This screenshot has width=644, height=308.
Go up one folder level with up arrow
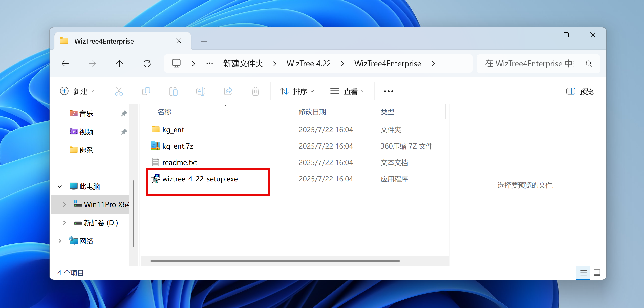pos(119,64)
